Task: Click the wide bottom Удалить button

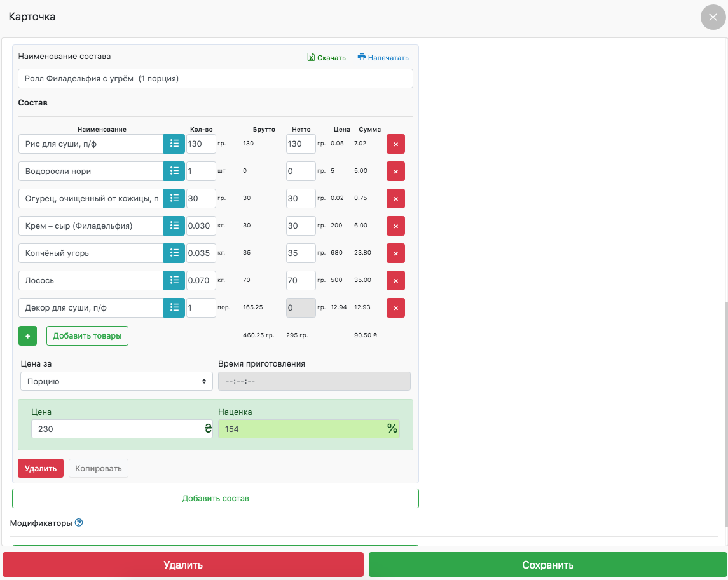Action: point(183,565)
